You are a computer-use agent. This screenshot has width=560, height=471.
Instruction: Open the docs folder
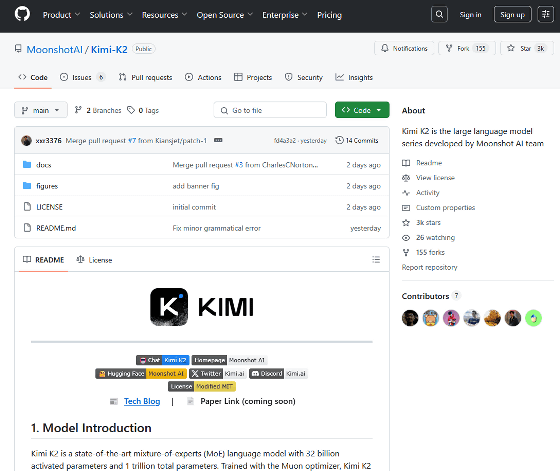pyautogui.click(x=44, y=165)
